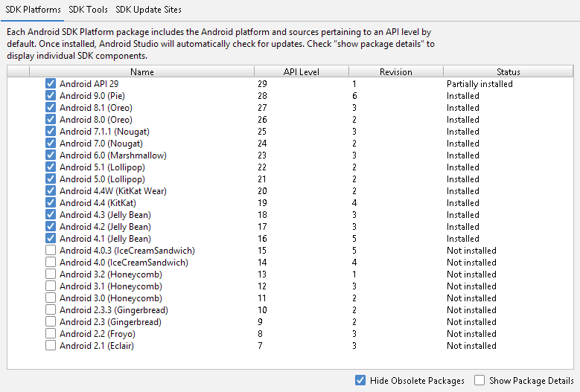Select 'Android 4.0.3 (IceCreamSandwich)' name text
The width and height of the screenshot is (580, 392).
pyautogui.click(x=127, y=251)
